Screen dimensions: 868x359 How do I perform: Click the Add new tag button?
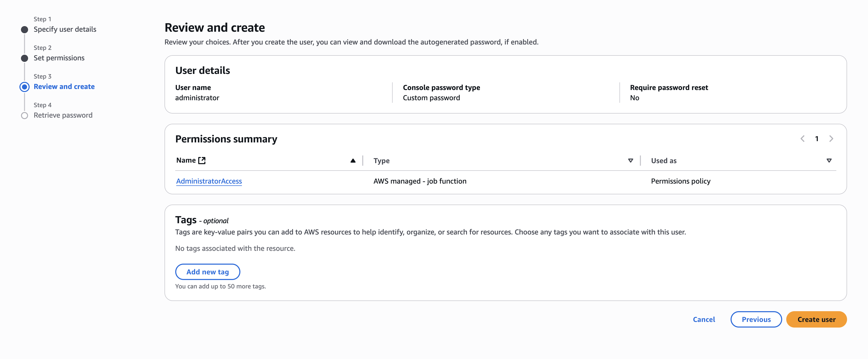click(208, 272)
